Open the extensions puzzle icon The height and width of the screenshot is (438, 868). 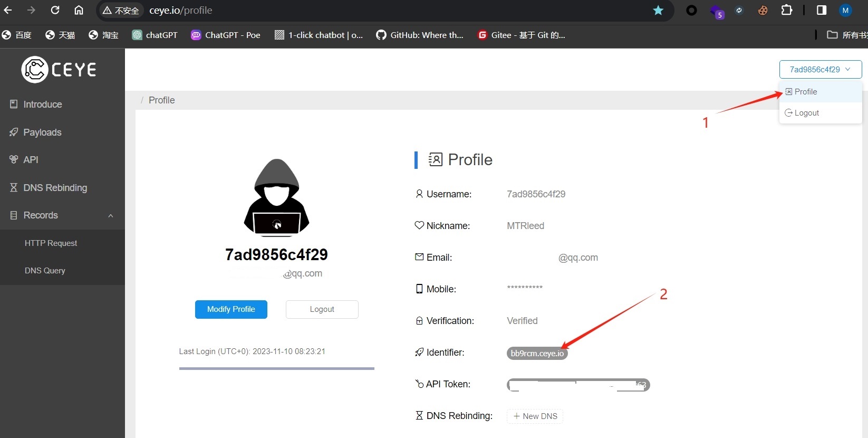click(x=786, y=10)
